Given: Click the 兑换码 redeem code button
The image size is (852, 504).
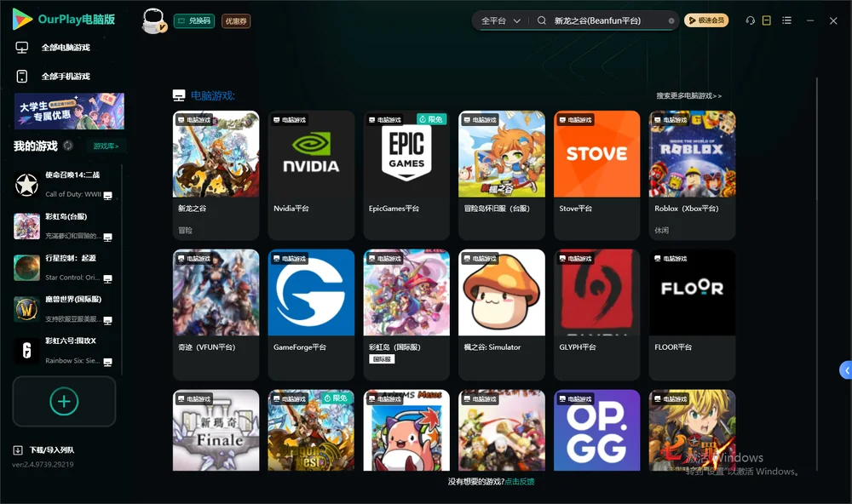Looking at the screenshot, I should coord(194,21).
